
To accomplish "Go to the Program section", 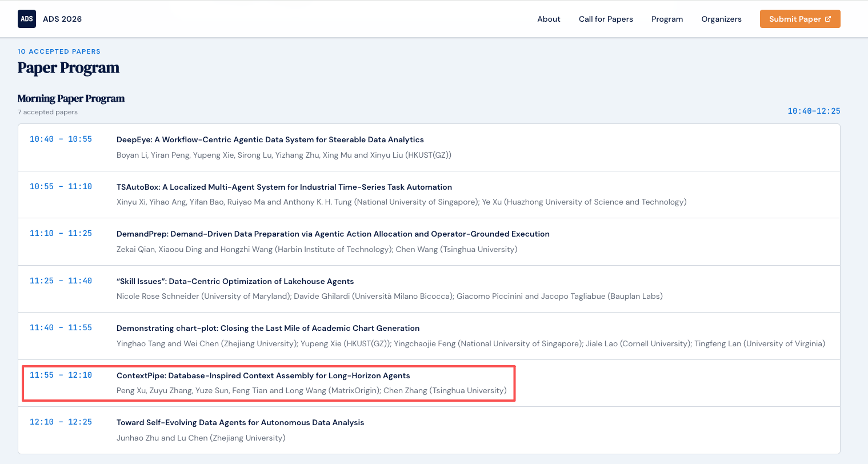I will [x=667, y=19].
